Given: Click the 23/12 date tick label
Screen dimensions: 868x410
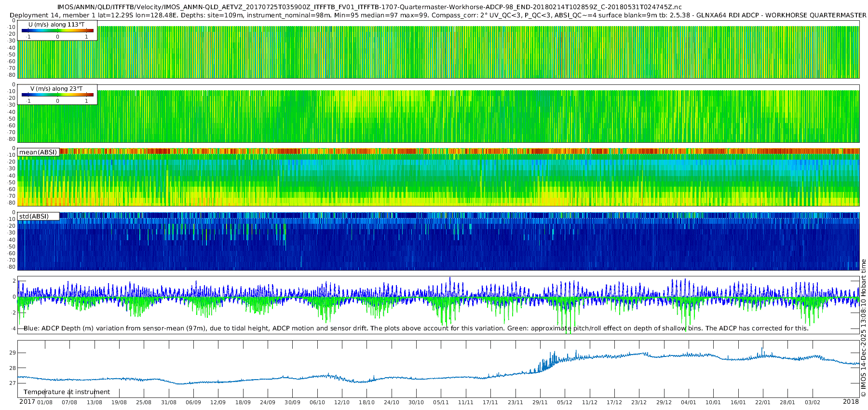Looking at the screenshot, I should coord(639,402).
